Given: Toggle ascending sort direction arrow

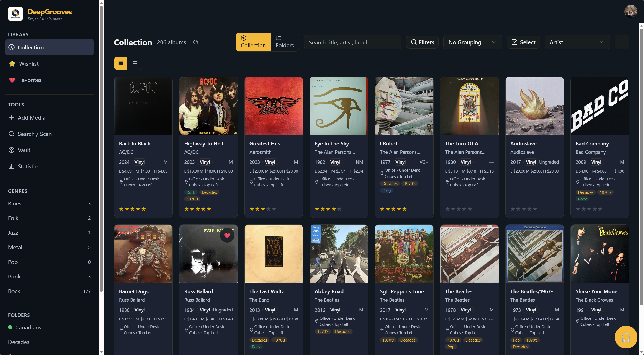Looking at the screenshot, I should pyautogui.click(x=621, y=42).
